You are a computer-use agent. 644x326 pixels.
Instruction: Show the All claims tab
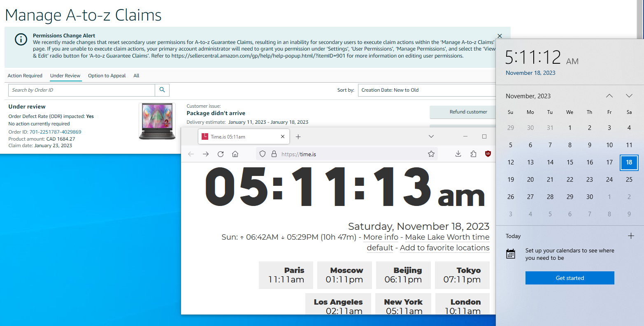click(x=136, y=76)
